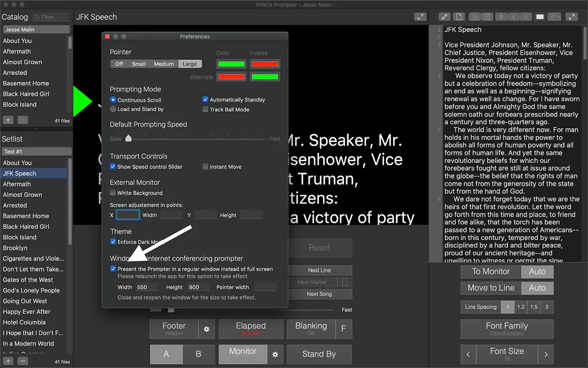Open the editor toolbar gear dropdown

point(554,17)
